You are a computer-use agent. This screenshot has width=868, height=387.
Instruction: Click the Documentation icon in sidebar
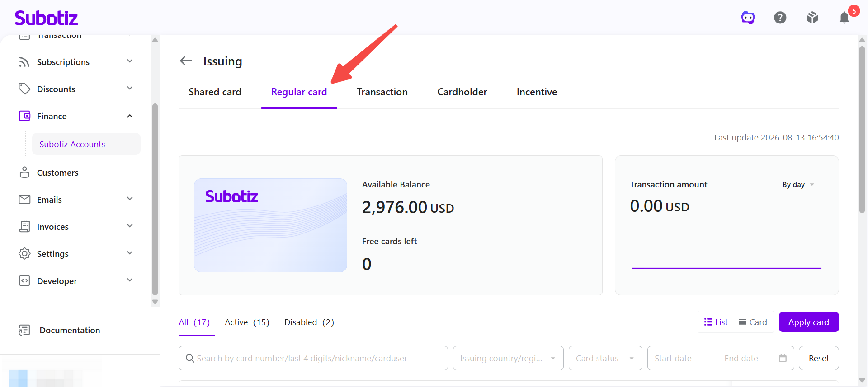click(x=24, y=330)
